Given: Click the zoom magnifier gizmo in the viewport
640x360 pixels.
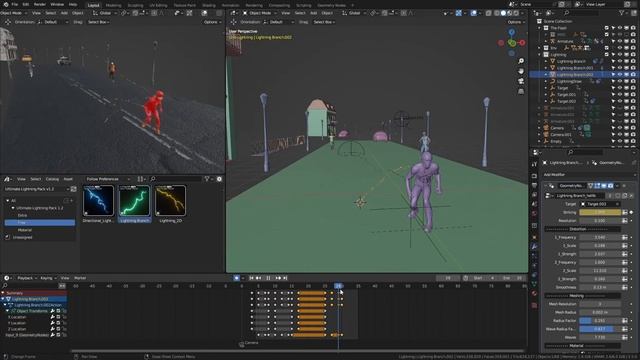Looking at the screenshot, I should 521,61.
